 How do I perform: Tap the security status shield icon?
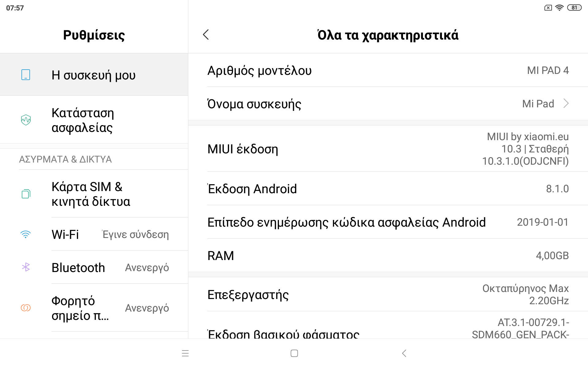pos(26,120)
